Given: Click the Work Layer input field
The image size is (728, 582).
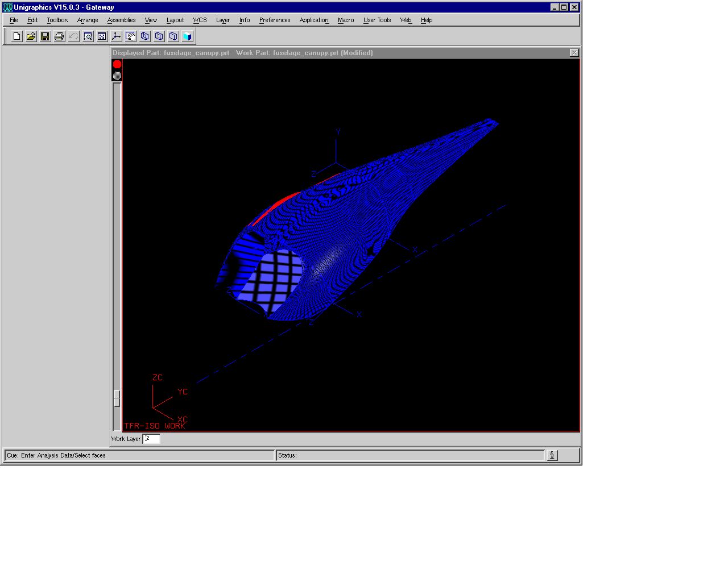Looking at the screenshot, I should point(151,439).
